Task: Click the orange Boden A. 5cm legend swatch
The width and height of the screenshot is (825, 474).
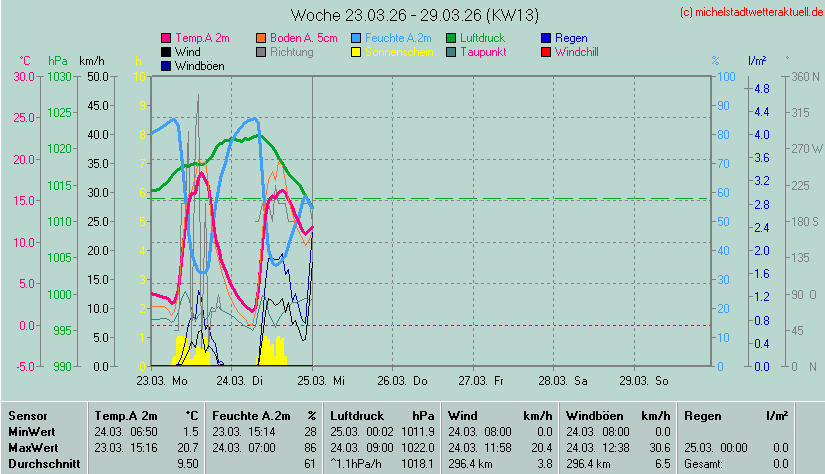Action: pyautogui.click(x=262, y=38)
